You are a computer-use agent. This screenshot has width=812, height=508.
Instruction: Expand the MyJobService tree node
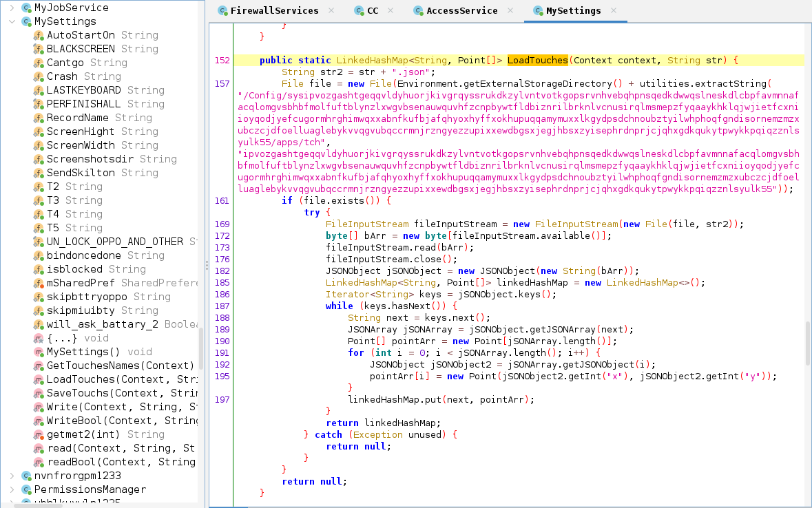point(12,8)
